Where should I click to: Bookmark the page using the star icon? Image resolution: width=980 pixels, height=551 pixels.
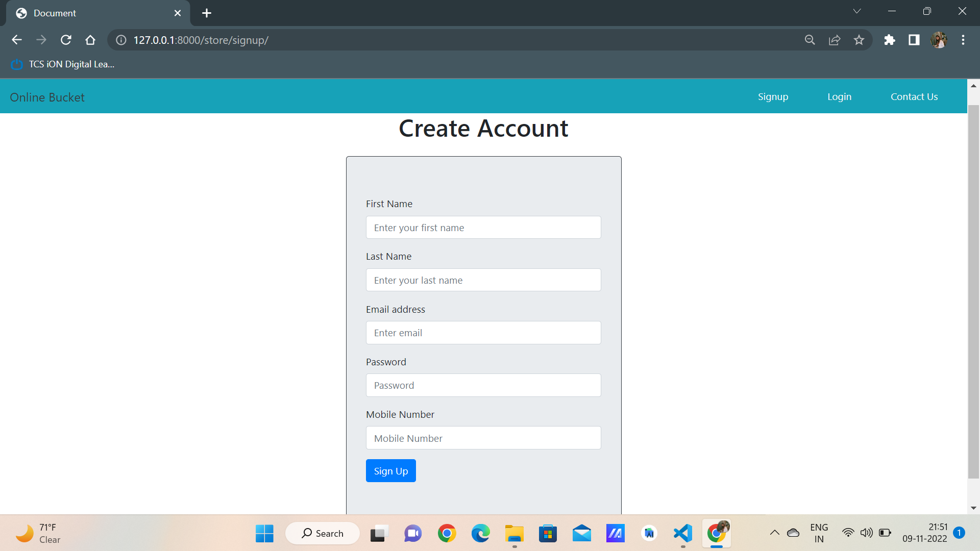point(859,40)
